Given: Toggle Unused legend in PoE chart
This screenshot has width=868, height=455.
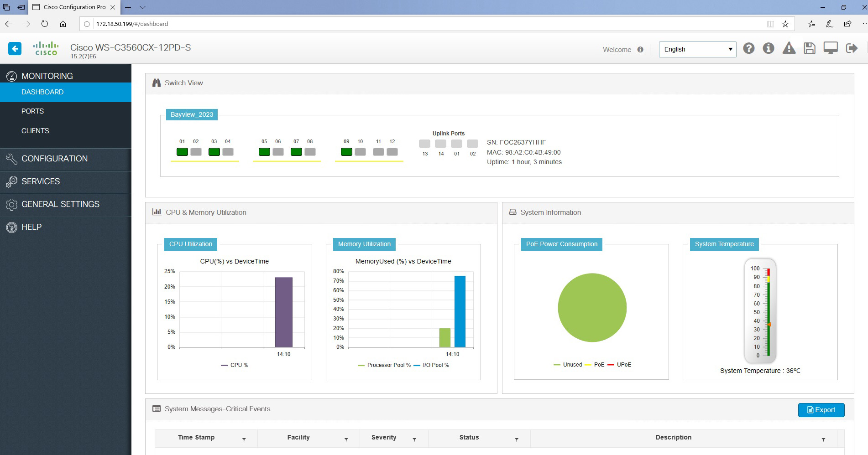Looking at the screenshot, I should click(568, 365).
